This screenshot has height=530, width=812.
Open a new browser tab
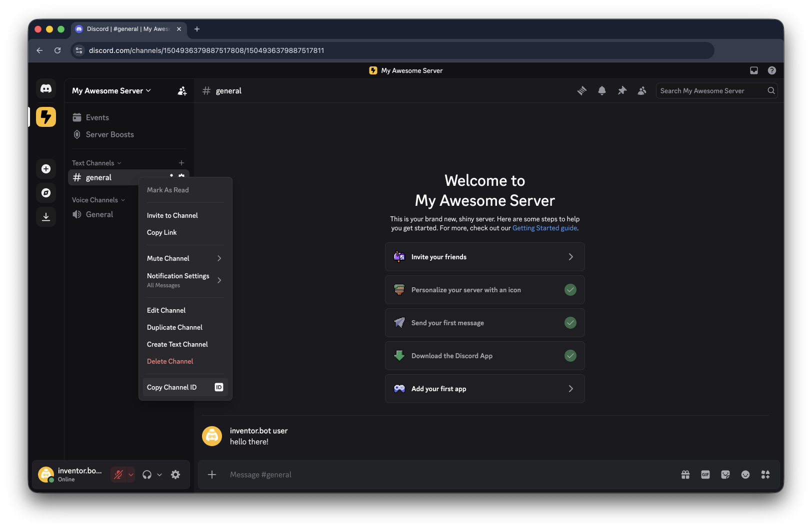pyautogui.click(x=197, y=29)
